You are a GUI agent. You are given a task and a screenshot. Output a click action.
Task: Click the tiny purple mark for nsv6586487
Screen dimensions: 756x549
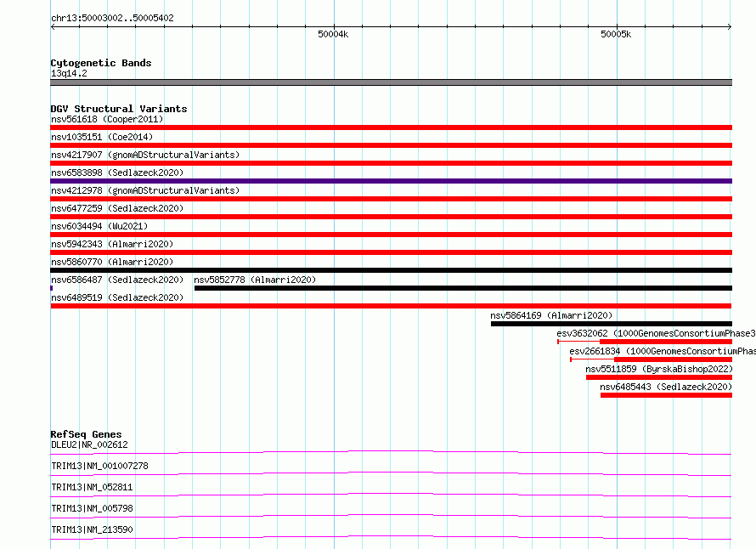point(52,288)
